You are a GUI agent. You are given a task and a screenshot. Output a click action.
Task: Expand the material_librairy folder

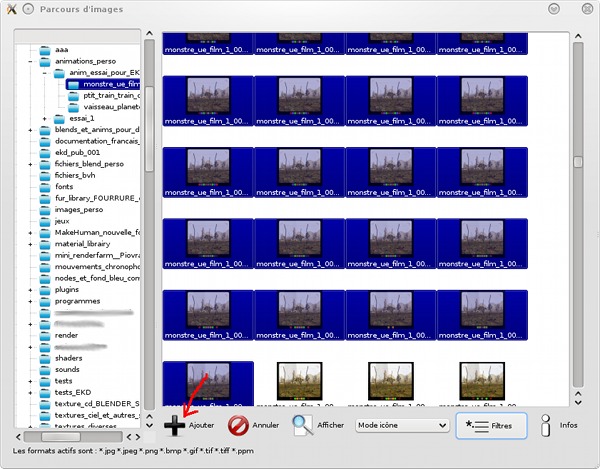[30, 244]
